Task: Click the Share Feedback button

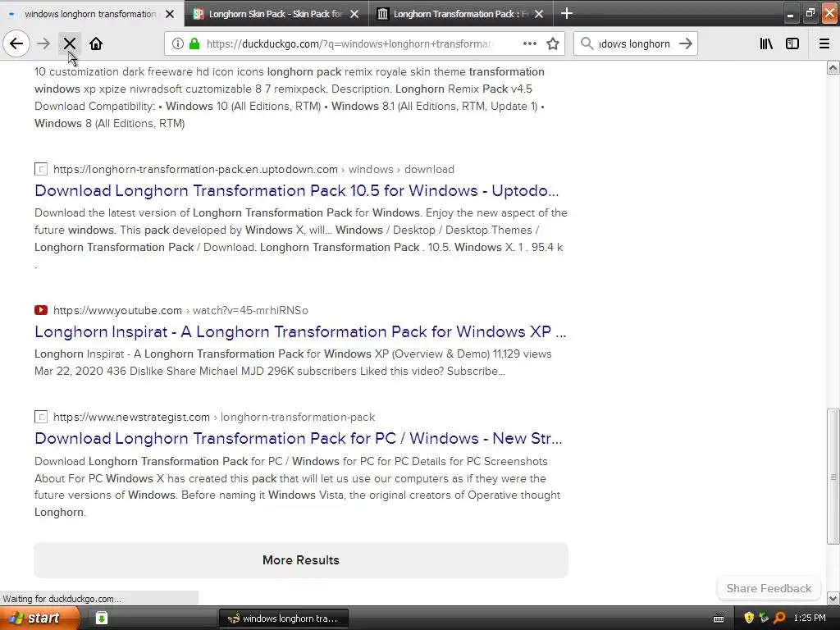Action: (x=769, y=588)
